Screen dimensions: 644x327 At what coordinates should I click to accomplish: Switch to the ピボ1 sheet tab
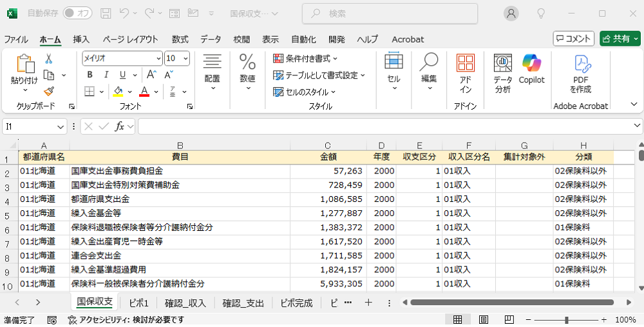pyautogui.click(x=138, y=303)
